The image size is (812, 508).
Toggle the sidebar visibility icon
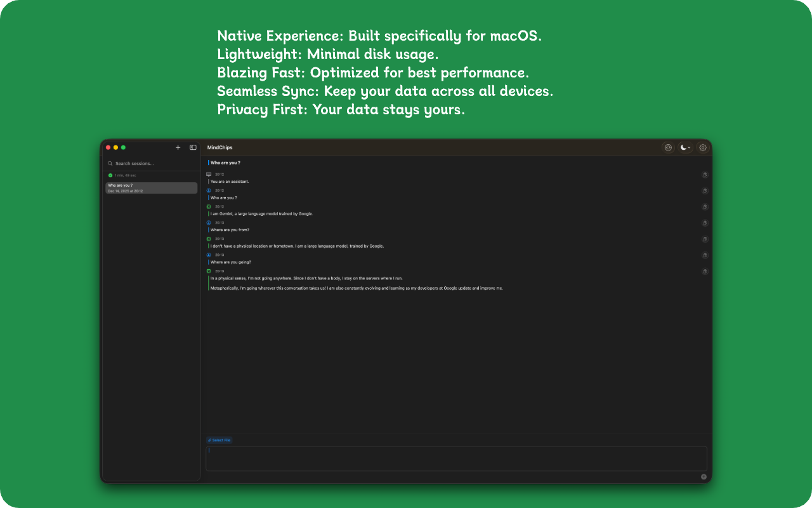click(x=192, y=147)
